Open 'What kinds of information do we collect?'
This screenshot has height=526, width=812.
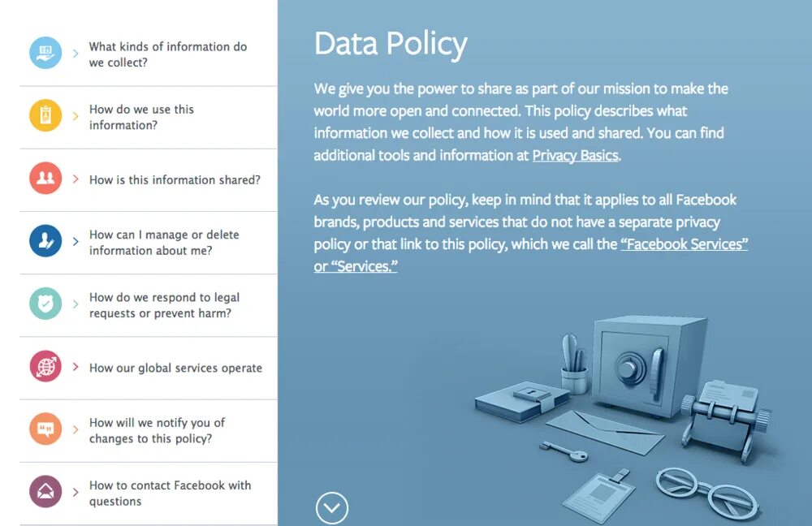point(167,54)
